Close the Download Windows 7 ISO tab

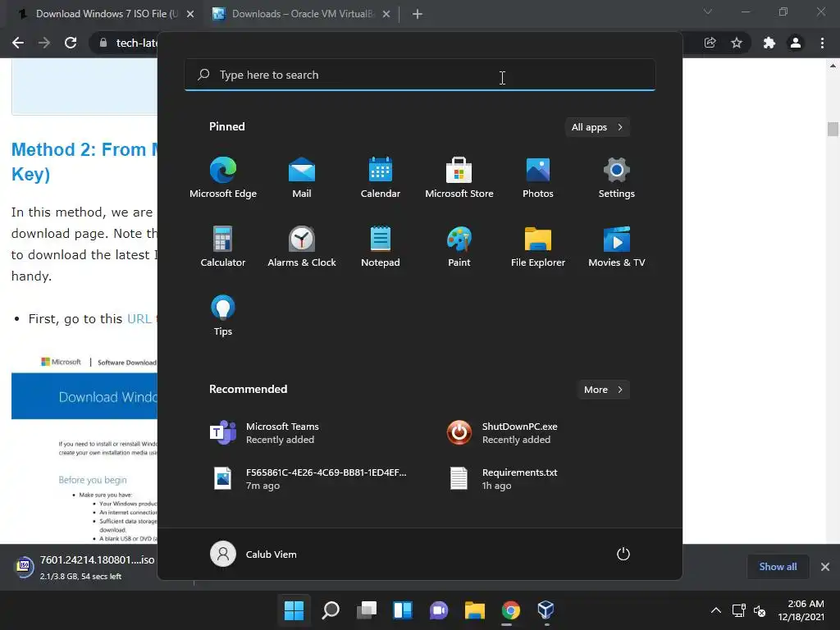[x=190, y=14]
